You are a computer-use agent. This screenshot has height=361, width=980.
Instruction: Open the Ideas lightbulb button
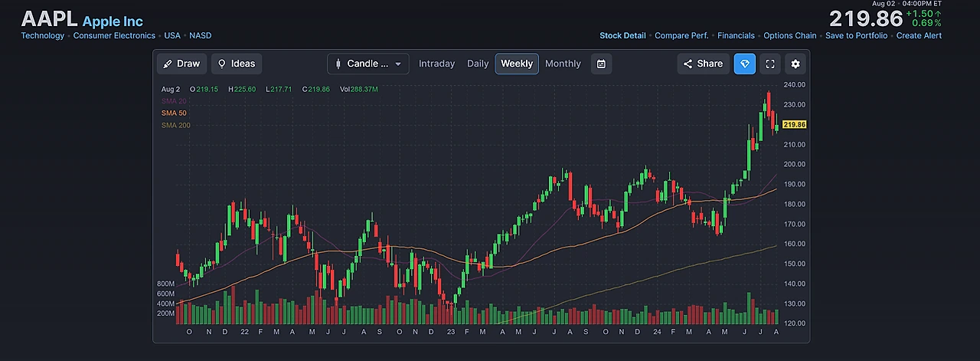(237, 64)
